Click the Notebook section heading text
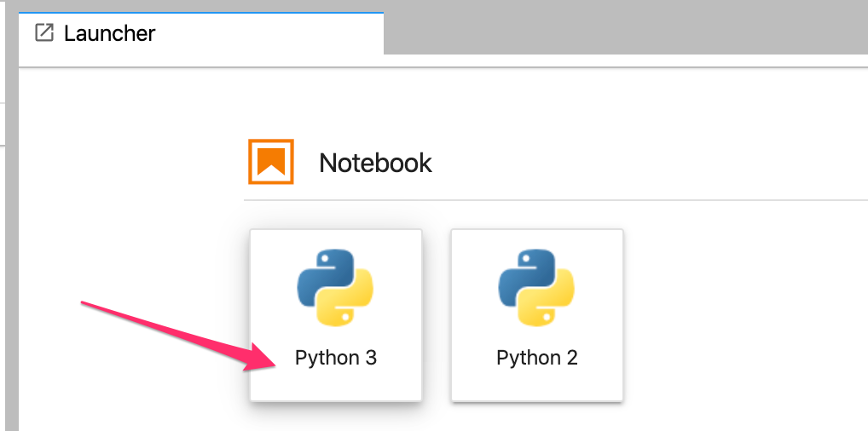 (375, 163)
